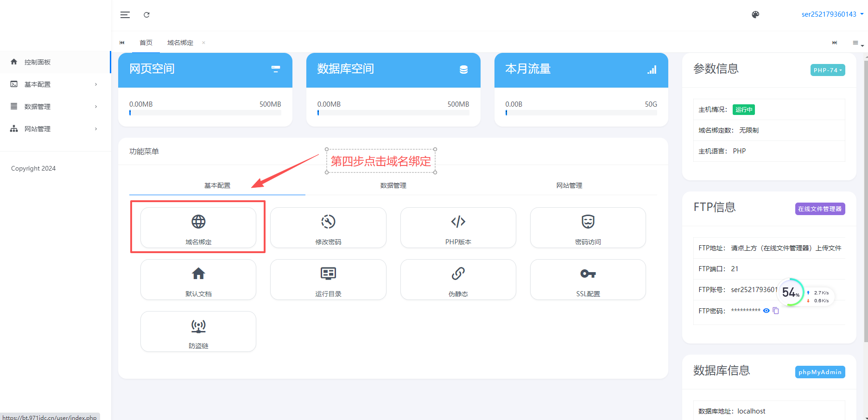
Task: Switch to the 首页 page tab
Action: [146, 43]
